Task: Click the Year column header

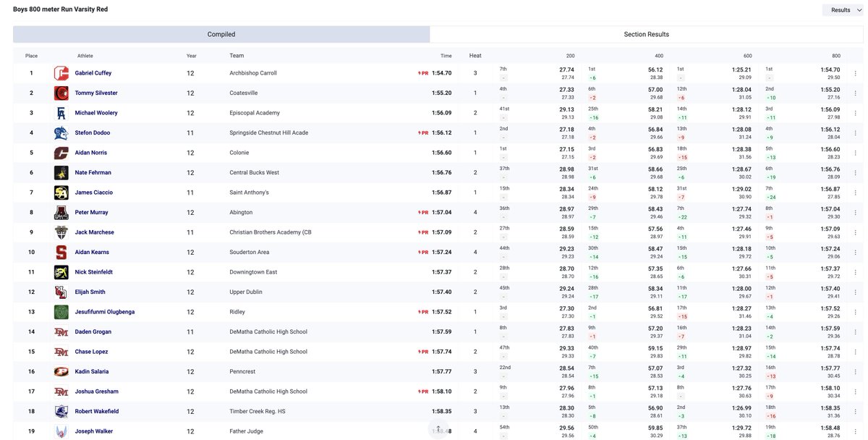Action: tap(191, 56)
